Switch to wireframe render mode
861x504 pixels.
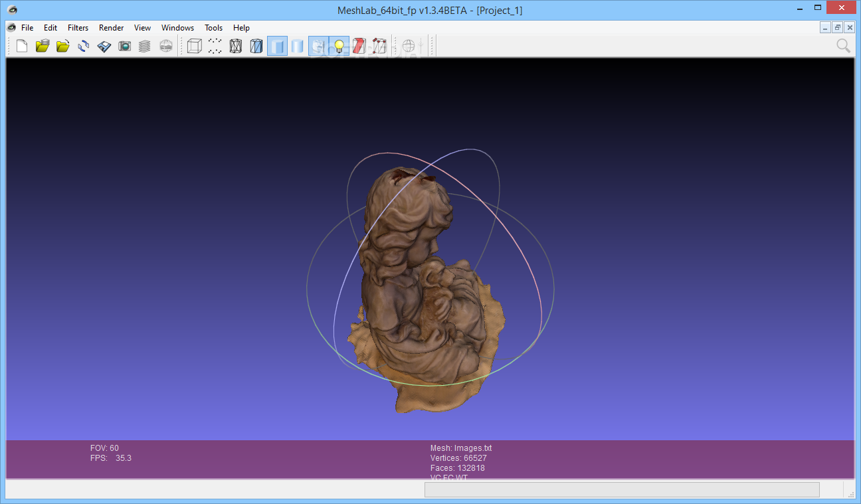[x=235, y=46]
